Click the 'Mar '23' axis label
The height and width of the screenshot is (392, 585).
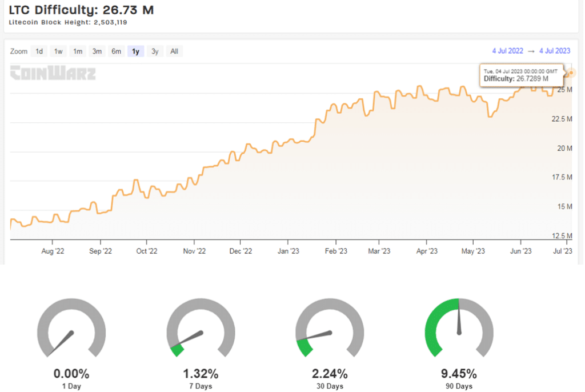(379, 251)
